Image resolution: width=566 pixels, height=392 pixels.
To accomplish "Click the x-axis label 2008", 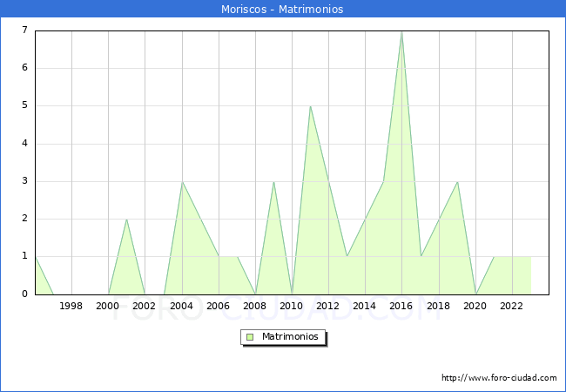I will tap(255, 306).
